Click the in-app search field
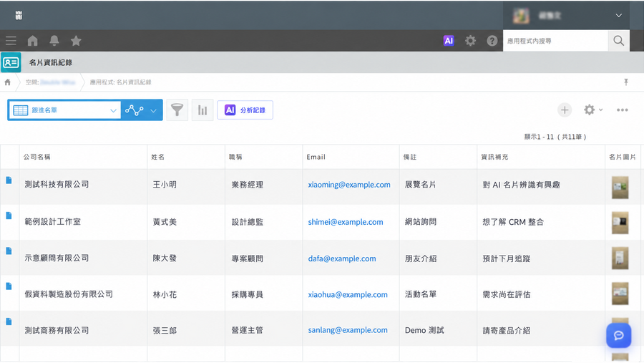 [x=555, y=41]
